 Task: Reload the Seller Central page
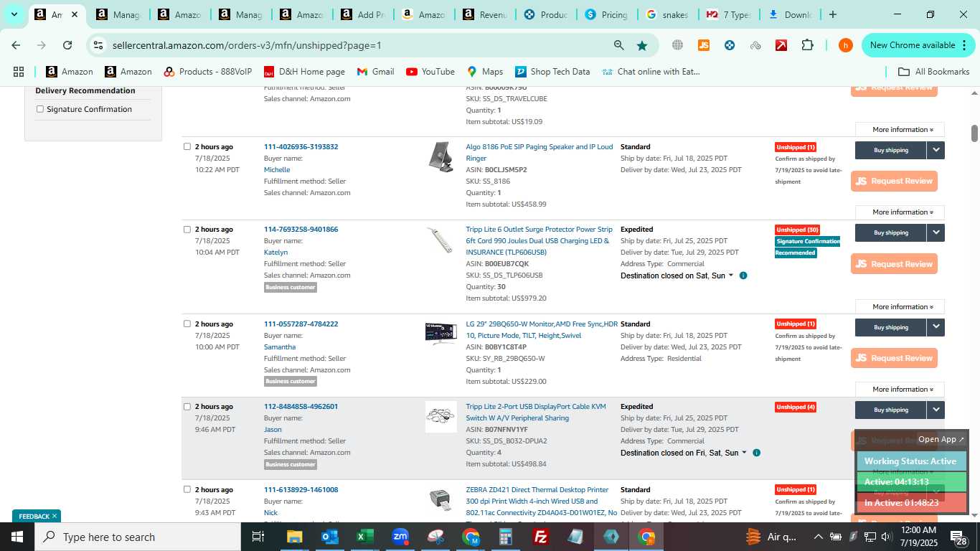pos(67,45)
